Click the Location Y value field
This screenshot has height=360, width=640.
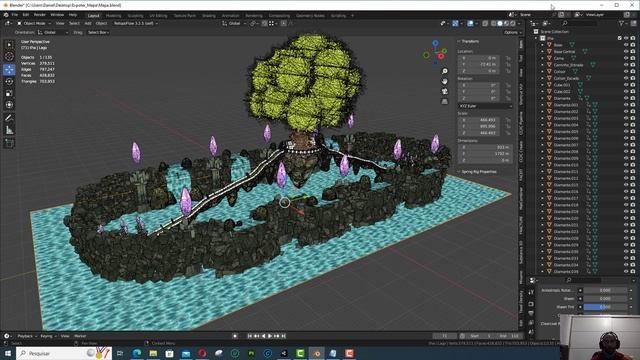478,64
